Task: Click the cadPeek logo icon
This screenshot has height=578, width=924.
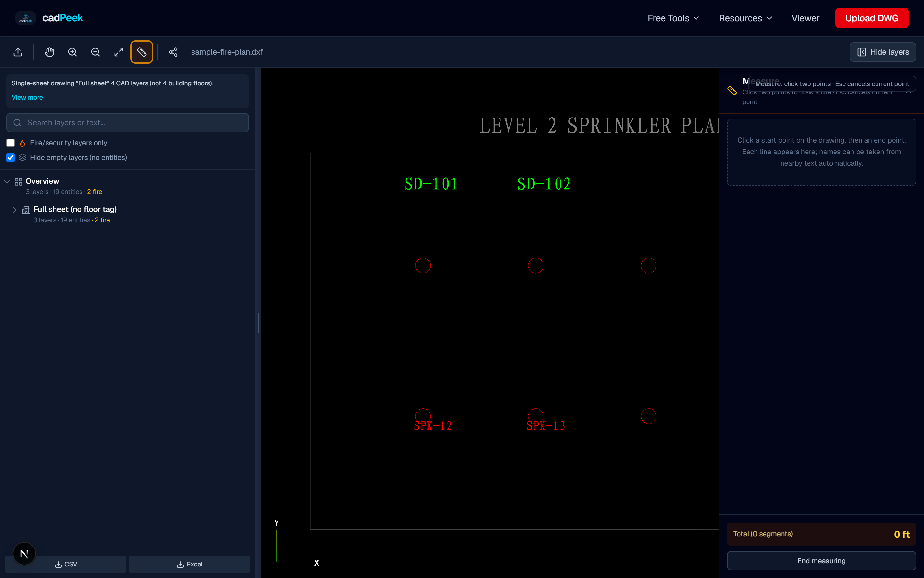Action: (26, 18)
